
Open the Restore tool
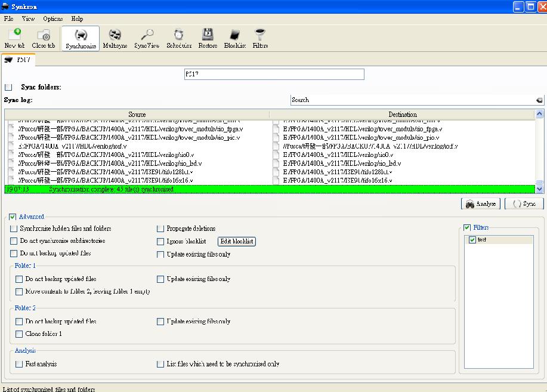[208, 38]
